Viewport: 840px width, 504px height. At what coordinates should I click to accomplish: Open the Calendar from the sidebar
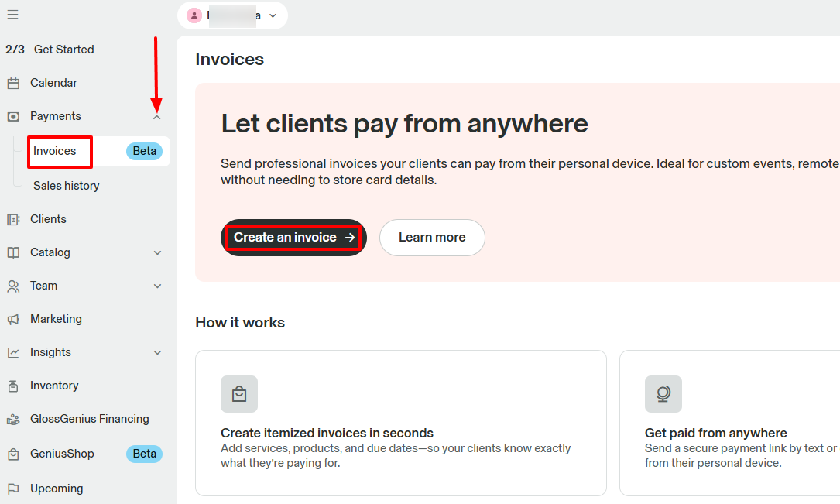point(52,82)
